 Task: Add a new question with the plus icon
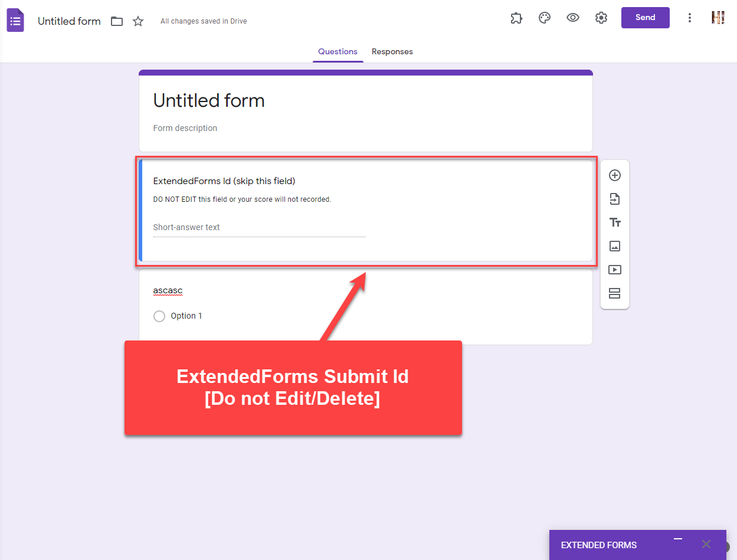click(615, 175)
